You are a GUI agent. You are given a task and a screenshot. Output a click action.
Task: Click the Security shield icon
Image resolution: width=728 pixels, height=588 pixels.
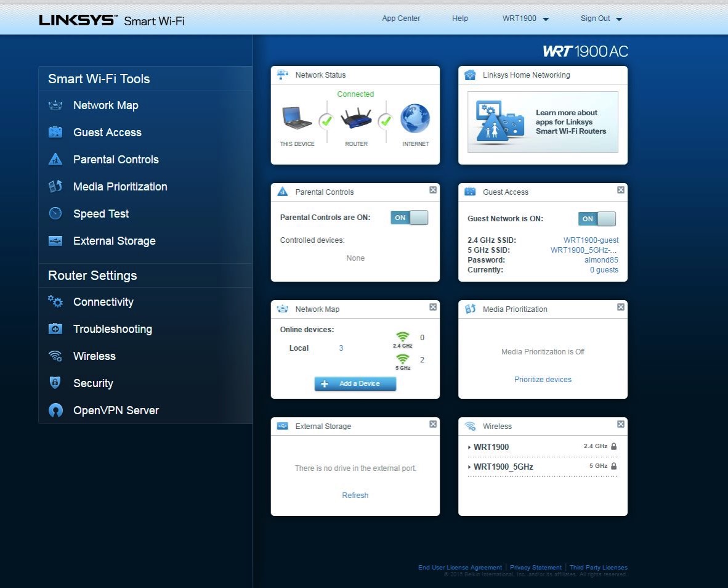click(x=55, y=382)
